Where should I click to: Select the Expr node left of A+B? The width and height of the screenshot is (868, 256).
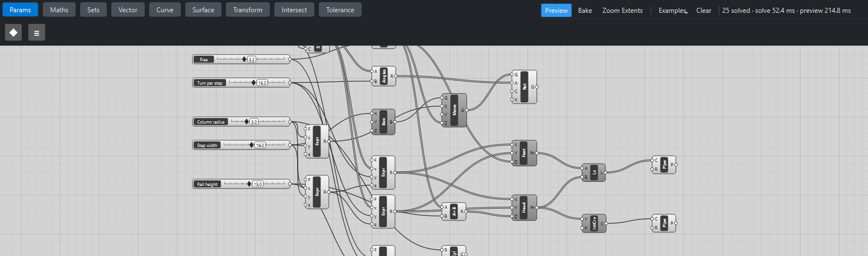pyautogui.click(x=383, y=211)
